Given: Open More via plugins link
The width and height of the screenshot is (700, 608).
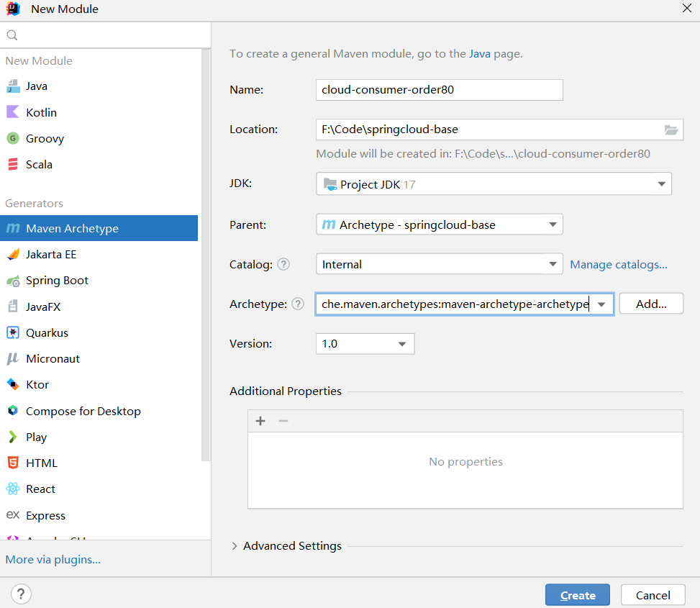Looking at the screenshot, I should (x=53, y=559).
